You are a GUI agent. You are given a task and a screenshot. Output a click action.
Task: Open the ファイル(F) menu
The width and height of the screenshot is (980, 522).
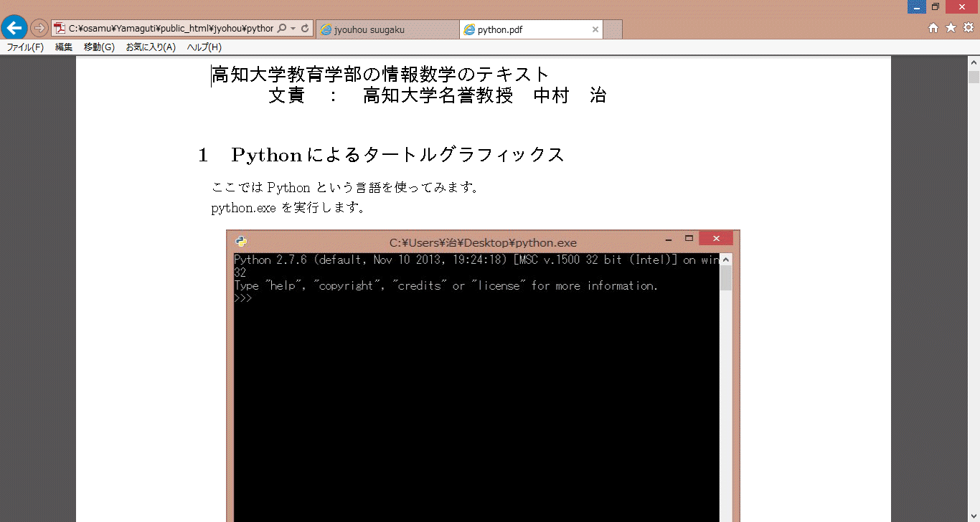[25, 47]
